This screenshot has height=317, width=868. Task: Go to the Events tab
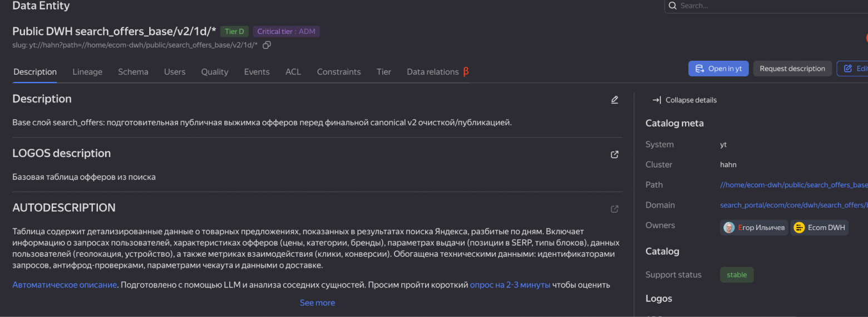[x=257, y=72]
